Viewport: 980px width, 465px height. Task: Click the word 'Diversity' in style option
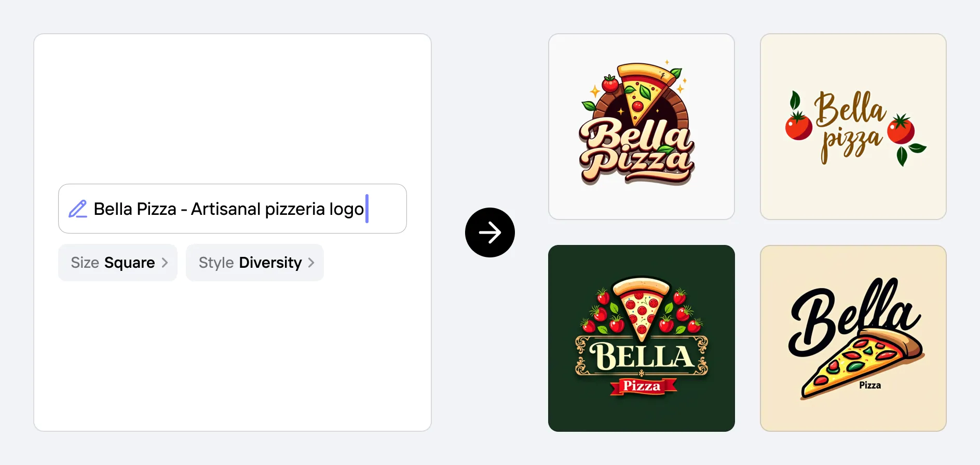pos(270,263)
